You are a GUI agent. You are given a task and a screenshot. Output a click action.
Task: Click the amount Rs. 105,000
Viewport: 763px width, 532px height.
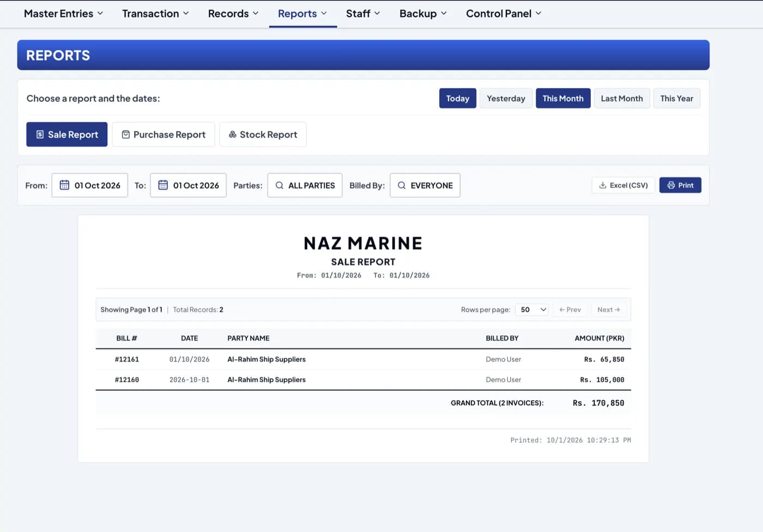pos(602,379)
